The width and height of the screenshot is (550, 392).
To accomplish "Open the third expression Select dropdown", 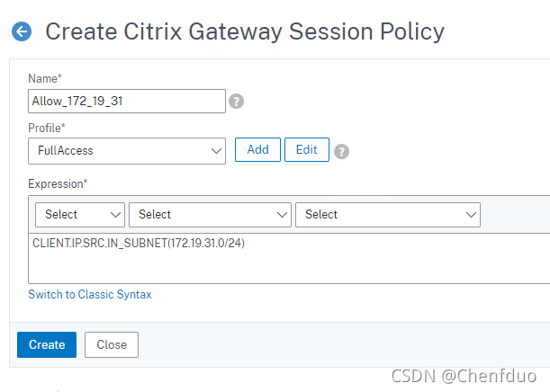I will click(x=387, y=215).
